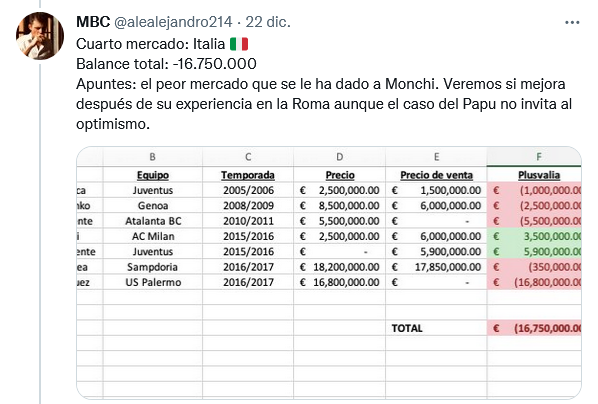This screenshot has height=404, width=598.
Task: Click the column B header
Action: tap(153, 157)
